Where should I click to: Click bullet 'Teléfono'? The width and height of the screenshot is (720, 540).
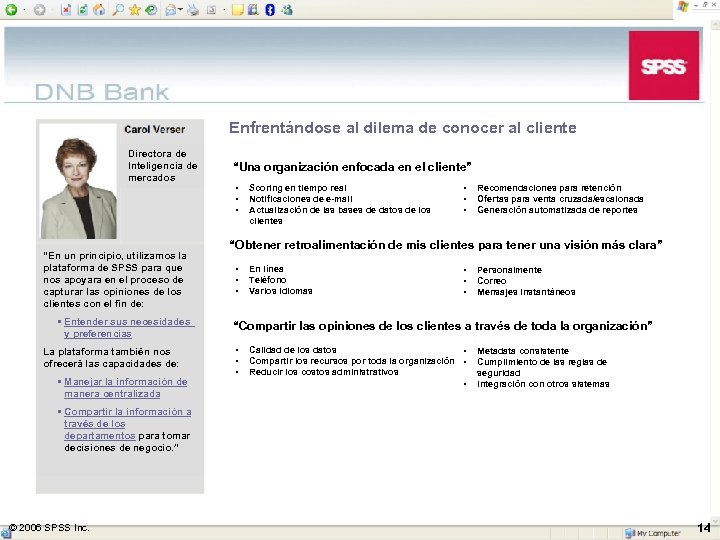(x=268, y=280)
